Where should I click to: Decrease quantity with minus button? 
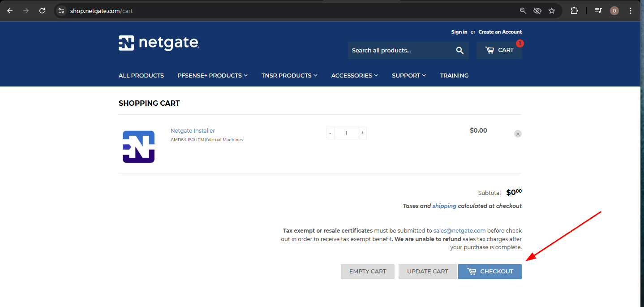331,133
